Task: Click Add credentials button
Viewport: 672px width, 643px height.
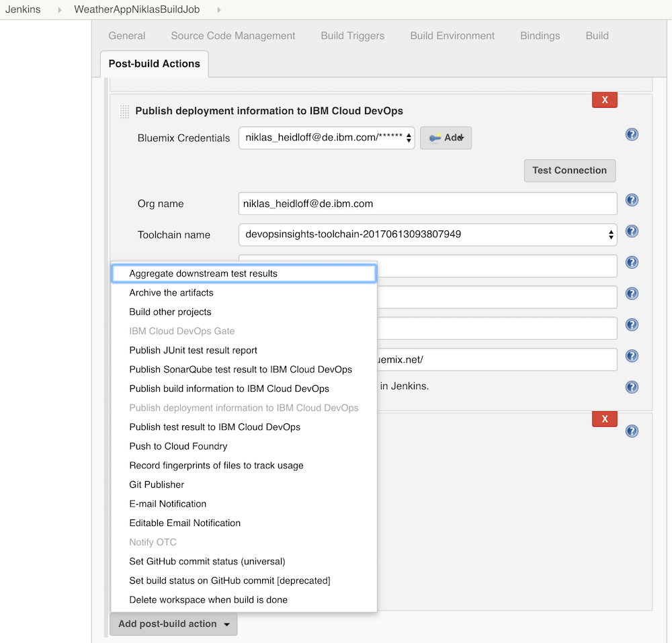Action: point(446,138)
